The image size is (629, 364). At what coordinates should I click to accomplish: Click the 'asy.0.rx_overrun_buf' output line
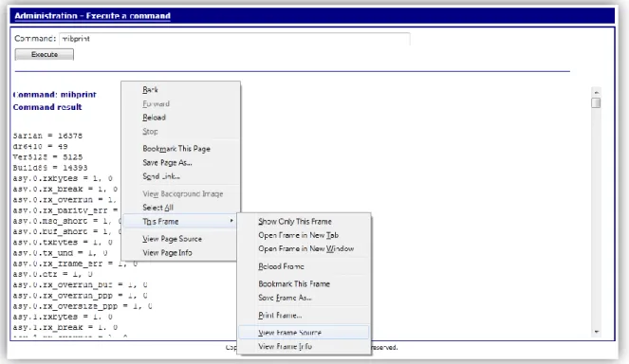click(x=80, y=285)
